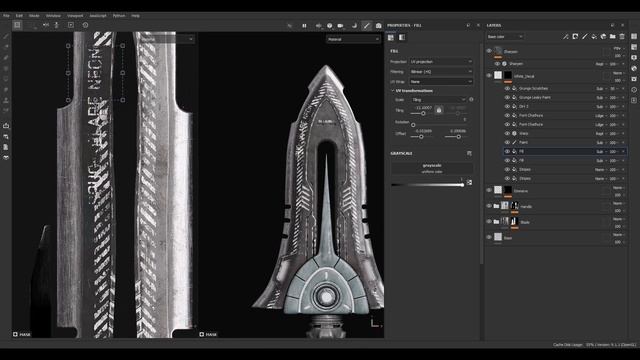Hide the Blade folder
Screen dimensions: 640x360
489,221
